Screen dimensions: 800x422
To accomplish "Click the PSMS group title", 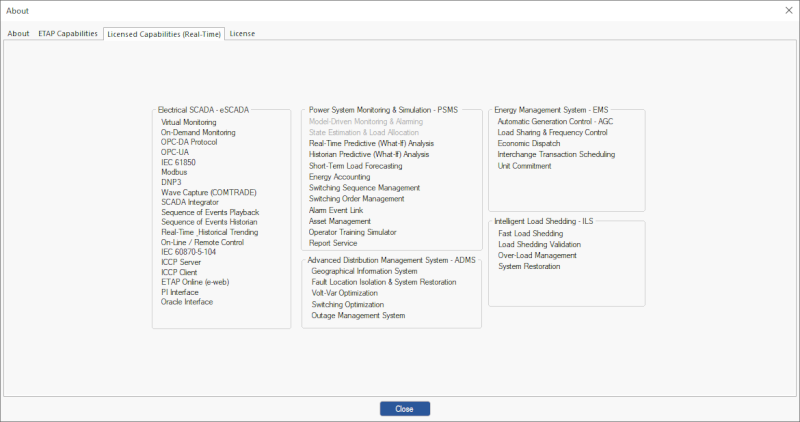I will 383,110.
